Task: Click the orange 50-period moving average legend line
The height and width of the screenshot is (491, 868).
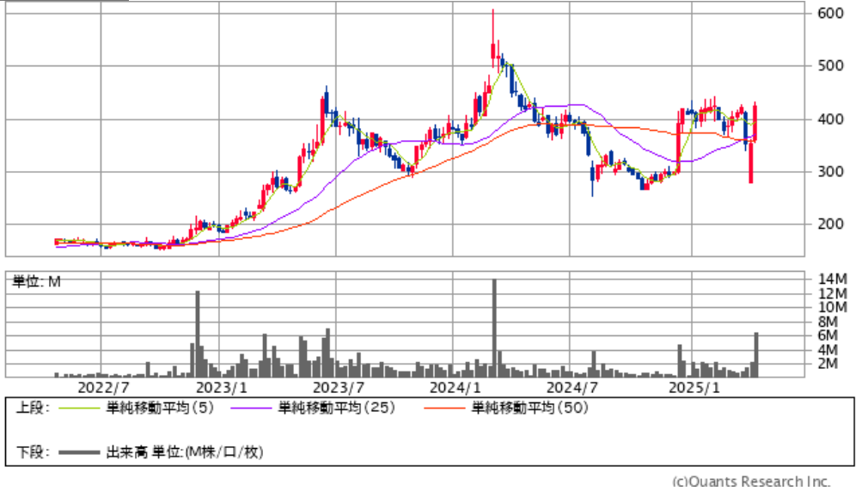Action: [x=444, y=408]
